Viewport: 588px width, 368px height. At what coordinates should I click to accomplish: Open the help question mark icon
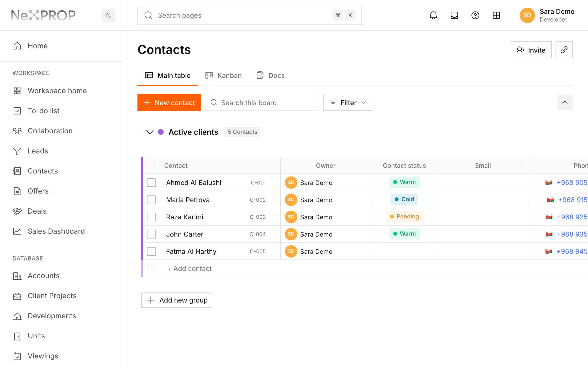(475, 15)
